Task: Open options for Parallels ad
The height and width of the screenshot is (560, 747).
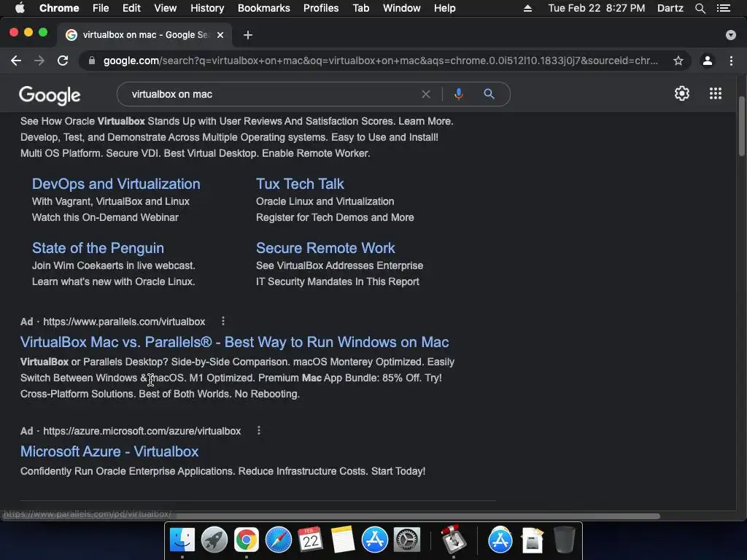Action: [223, 321]
